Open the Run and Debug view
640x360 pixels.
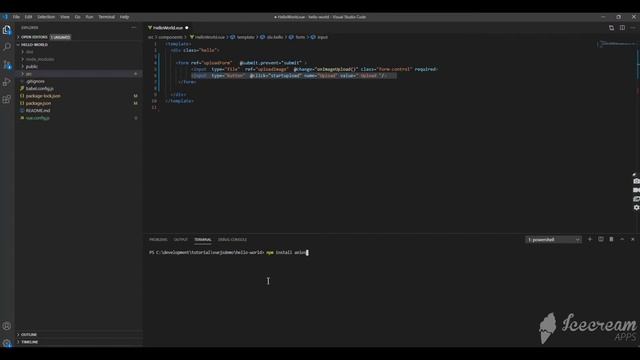(7, 82)
